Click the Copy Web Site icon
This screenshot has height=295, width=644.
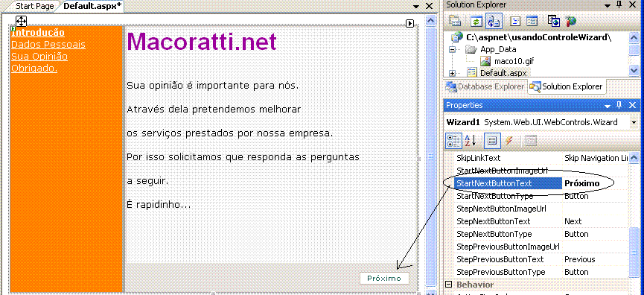pos(554,21)
